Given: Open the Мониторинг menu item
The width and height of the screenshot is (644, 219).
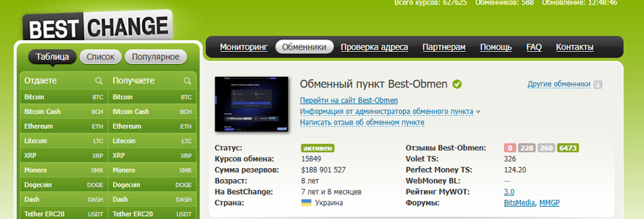Looking at the screenshot, I should point(244,47).
